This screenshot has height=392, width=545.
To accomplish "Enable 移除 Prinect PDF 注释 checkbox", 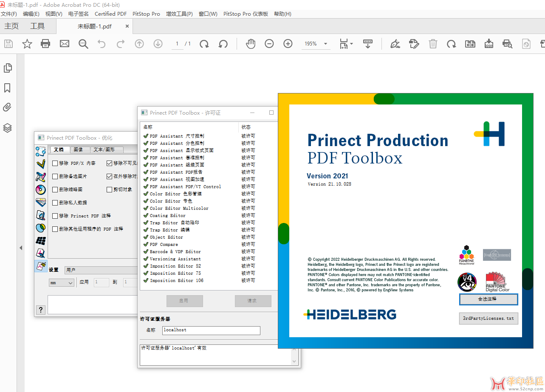I will pyautogui.click(x=55, y=216).
